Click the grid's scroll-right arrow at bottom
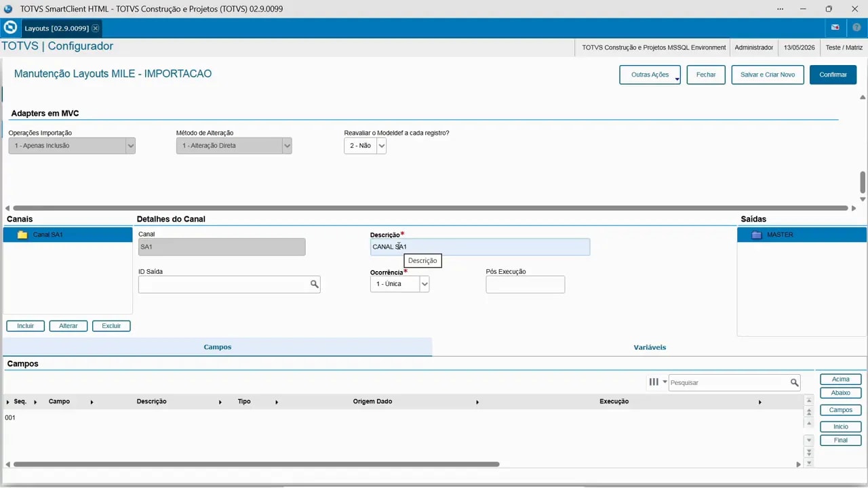This screenshot has height=488, width=868. coord(798,464)
